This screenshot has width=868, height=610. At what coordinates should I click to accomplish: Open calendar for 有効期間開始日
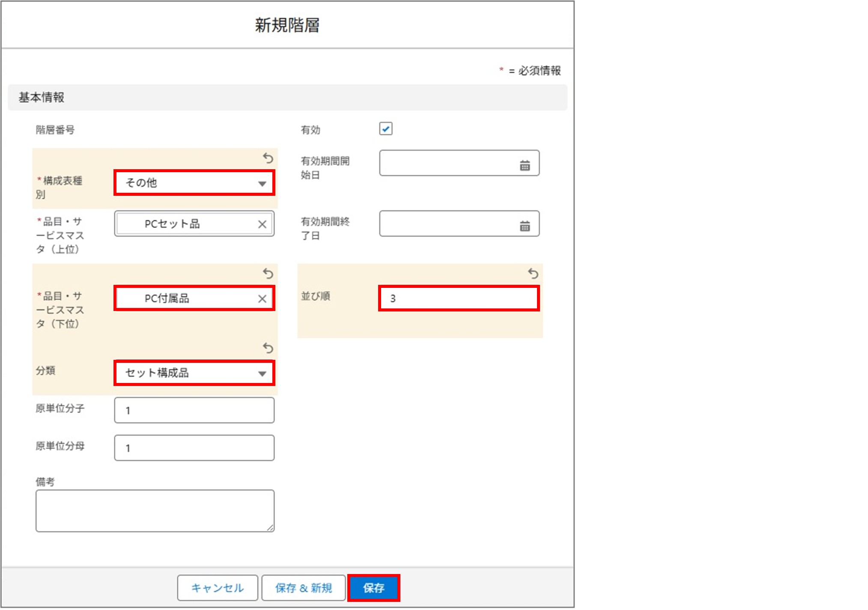click(x=525, y=165)
